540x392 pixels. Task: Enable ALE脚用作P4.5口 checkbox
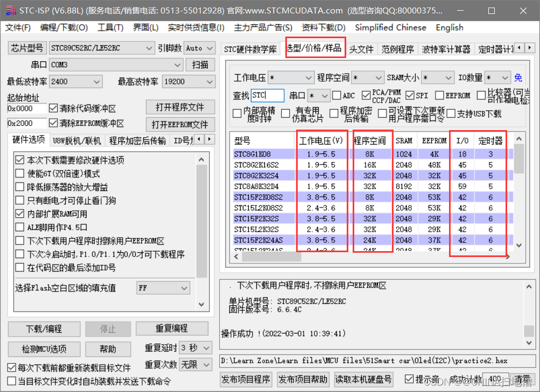coord(20,227)
